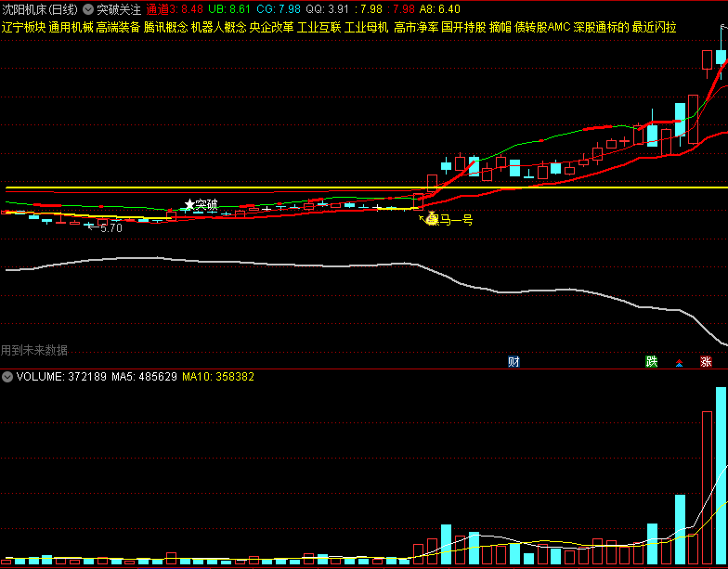Click the 黑马一号 signal label

coord(450,219)
